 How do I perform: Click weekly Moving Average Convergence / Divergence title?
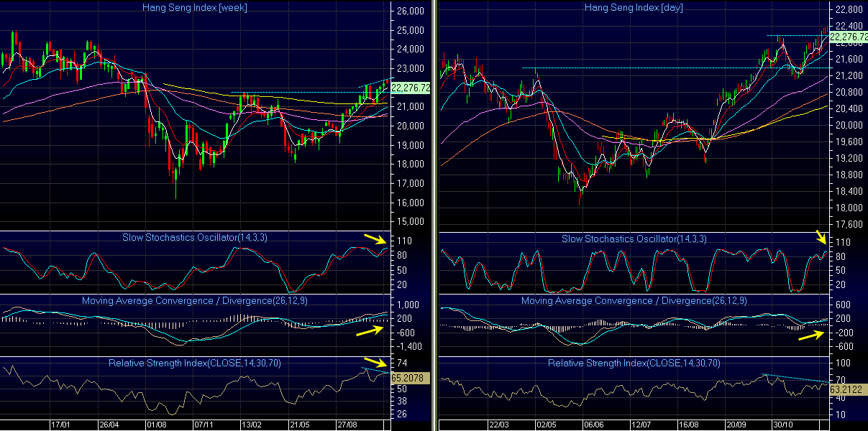coord(194,300)
